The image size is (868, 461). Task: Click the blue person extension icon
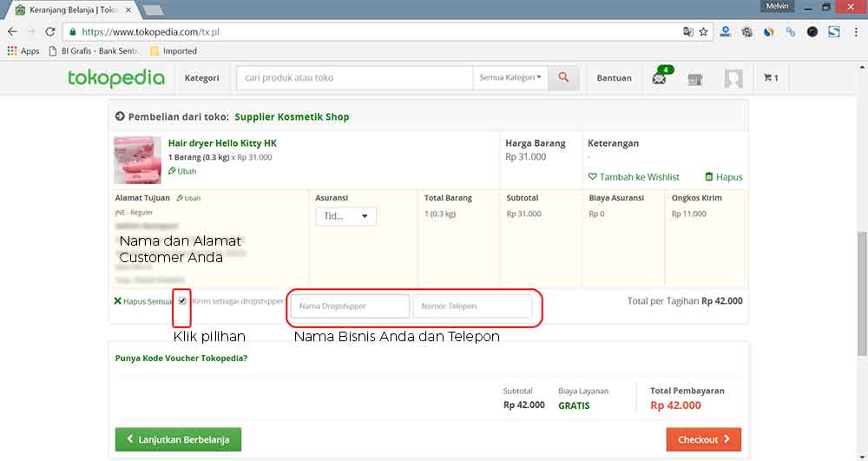pyautogui.click(x=725, y=31)
